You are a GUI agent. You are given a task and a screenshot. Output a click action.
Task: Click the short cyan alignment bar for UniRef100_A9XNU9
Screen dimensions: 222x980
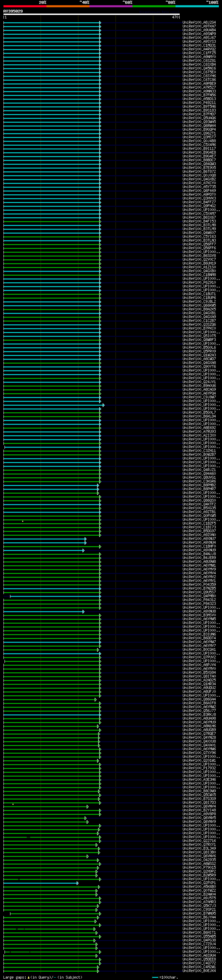coord(44,550)
